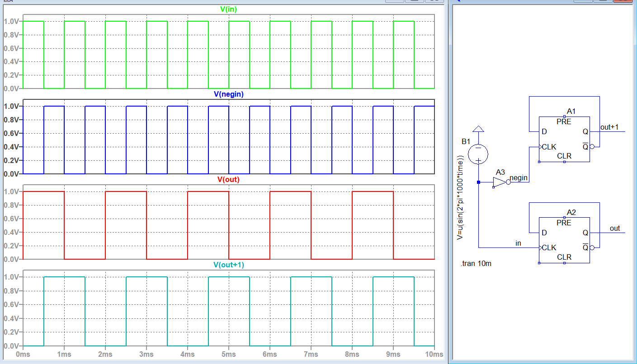637x364 pixels.
Task: Click the B1 voltage source symbol
Action: coord(478,154)
